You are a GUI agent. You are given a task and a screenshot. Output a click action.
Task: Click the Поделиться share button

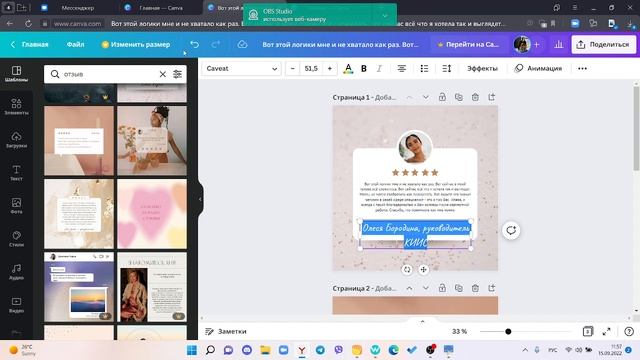click(x=604, y=44)
